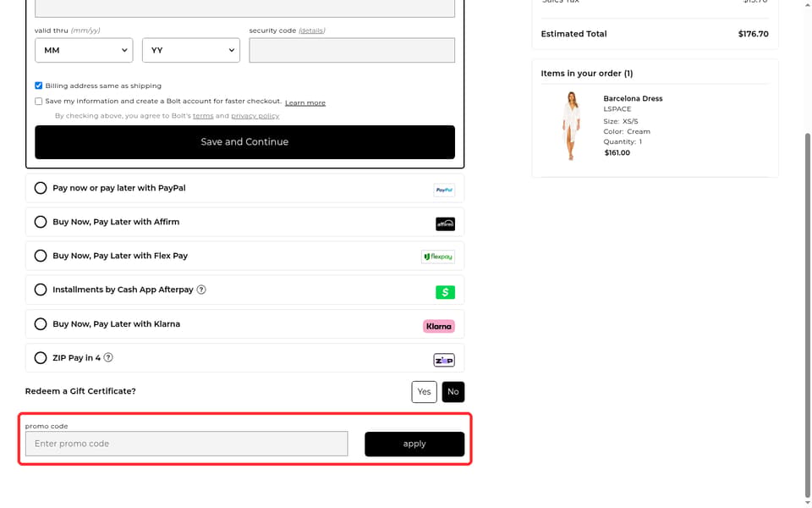Click the Size: XS/S detail
The image size is (812, 508).
pos(621,121)
